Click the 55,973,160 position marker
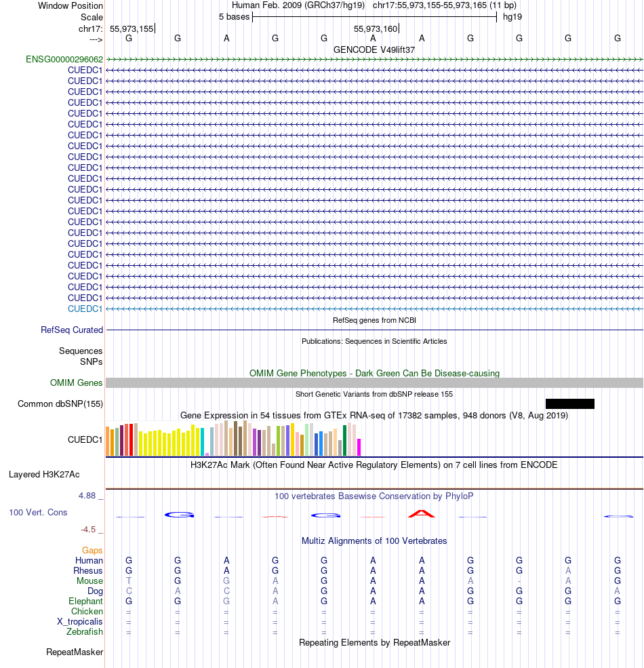This screenshot has width=644, height=668. point(376,29)
